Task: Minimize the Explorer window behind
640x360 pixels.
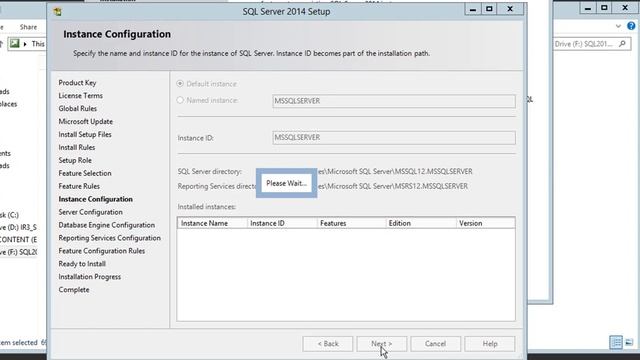Action: point(587,8)
